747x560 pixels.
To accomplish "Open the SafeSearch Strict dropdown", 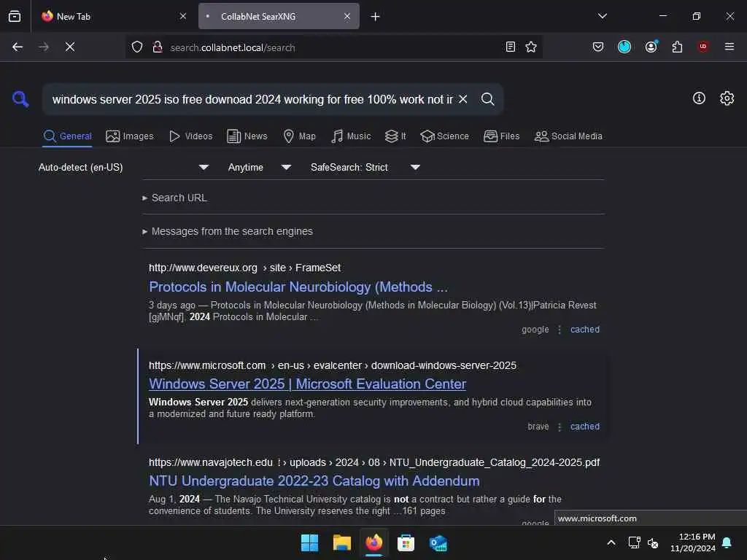I will [x=365, y=167].
